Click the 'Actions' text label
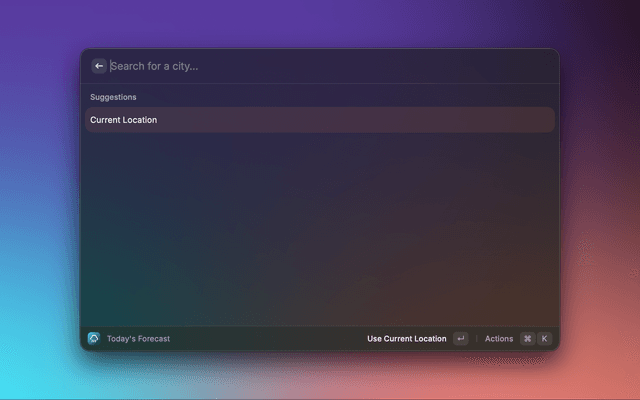640x400 pixels. [x=499, y=339]
